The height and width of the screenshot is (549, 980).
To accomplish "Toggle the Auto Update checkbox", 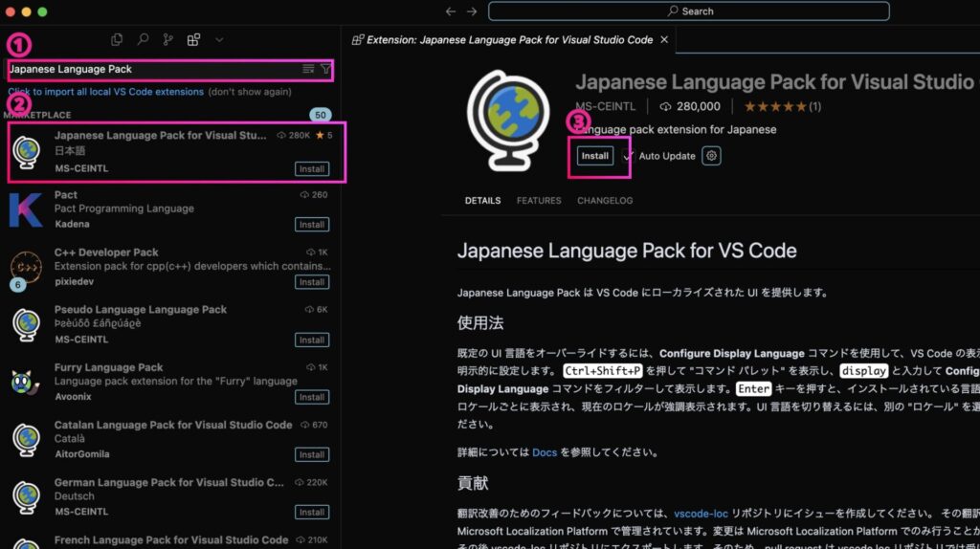I will click(x=628, y=156).
